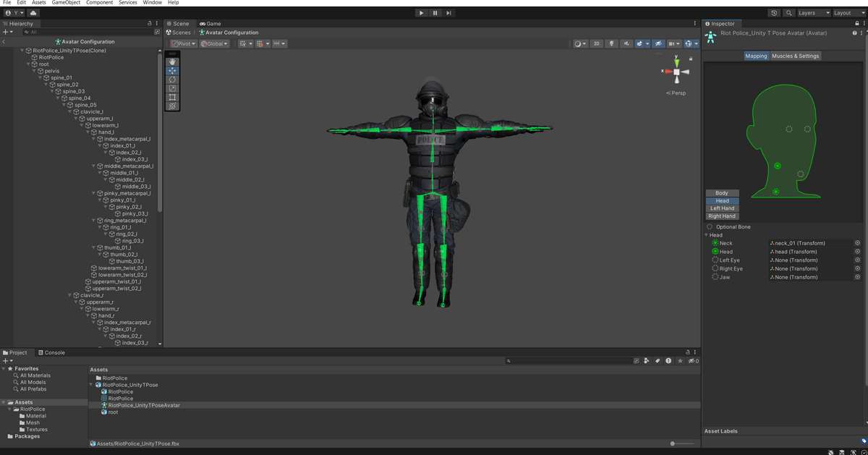
Task: Open object picker for Head bone
Action: click(x=857, y=252)
